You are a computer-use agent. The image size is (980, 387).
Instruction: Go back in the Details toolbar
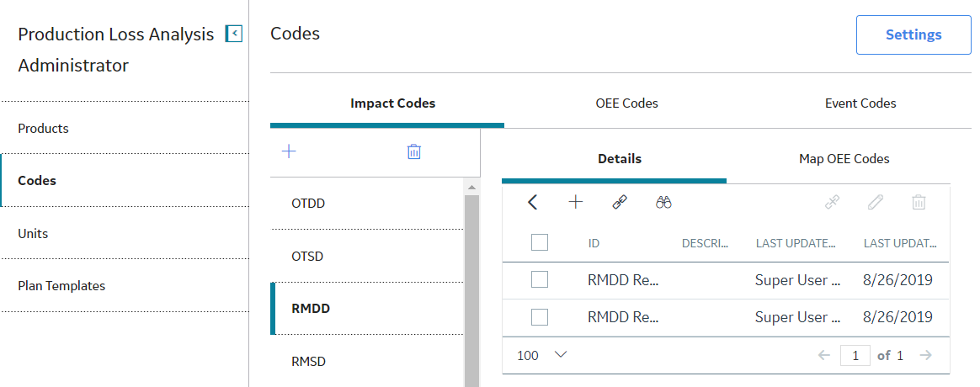pyautogui.click(x=532, y=202)
